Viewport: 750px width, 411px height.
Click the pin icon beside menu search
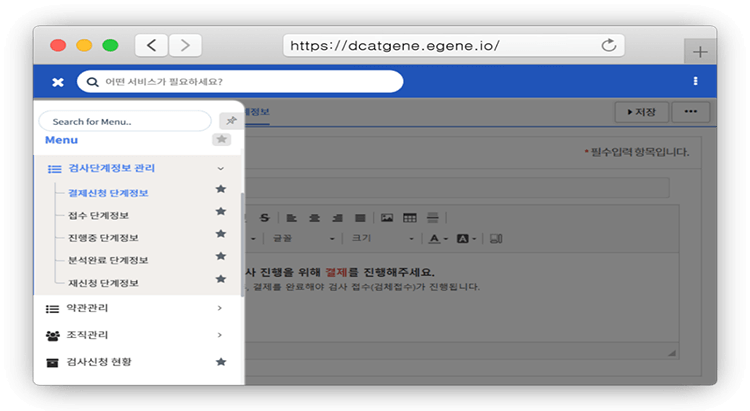(x=229, y=121)
